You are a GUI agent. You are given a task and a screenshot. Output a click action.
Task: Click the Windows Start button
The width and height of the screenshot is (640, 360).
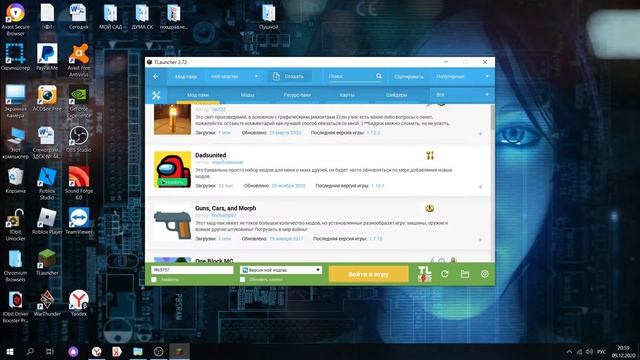coord(10,351)
